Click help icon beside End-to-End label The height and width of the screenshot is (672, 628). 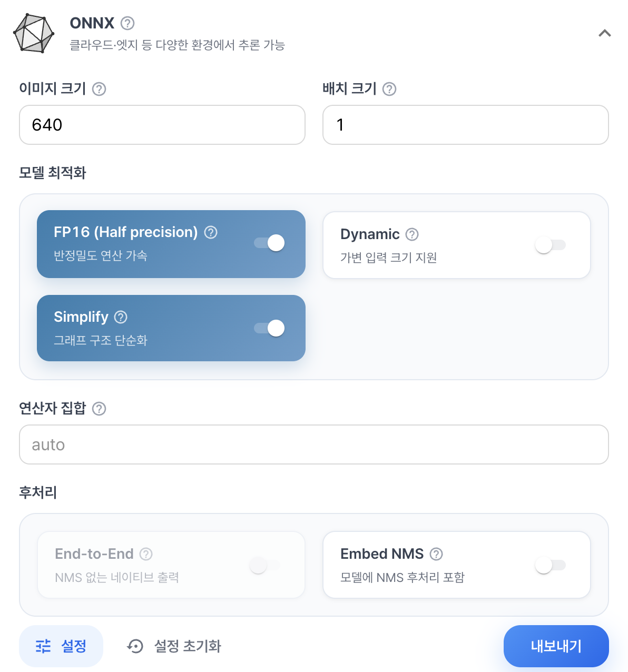pyautogui.click(x=146, y=554)
